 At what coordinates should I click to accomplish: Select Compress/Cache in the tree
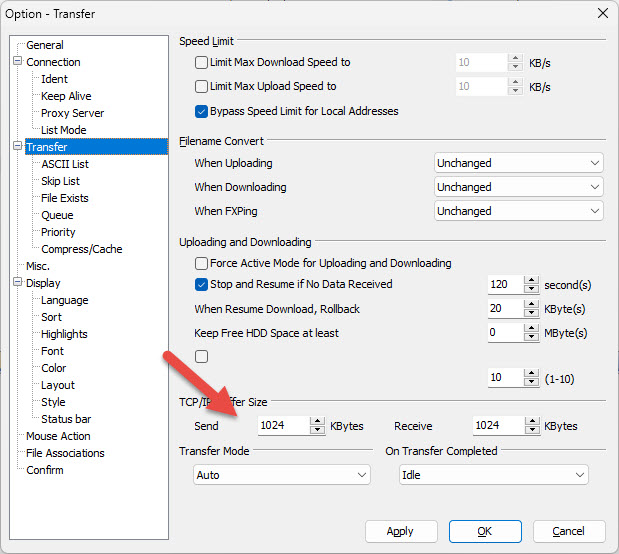pos(81,249)
